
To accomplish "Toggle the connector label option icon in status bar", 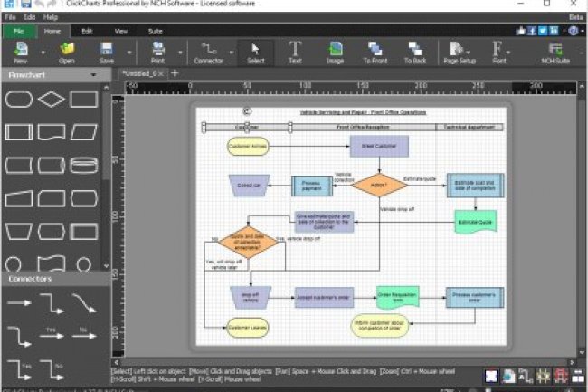I will click(525, 376).
